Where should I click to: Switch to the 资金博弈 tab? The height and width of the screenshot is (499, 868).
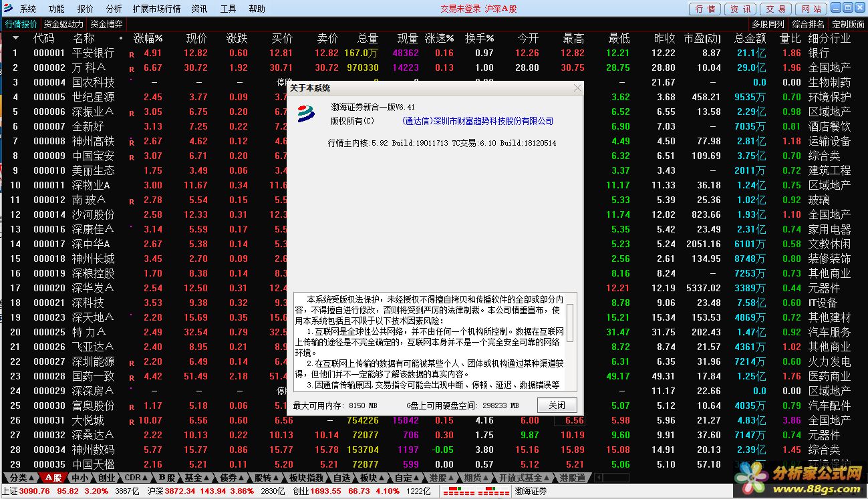[107, 24]
